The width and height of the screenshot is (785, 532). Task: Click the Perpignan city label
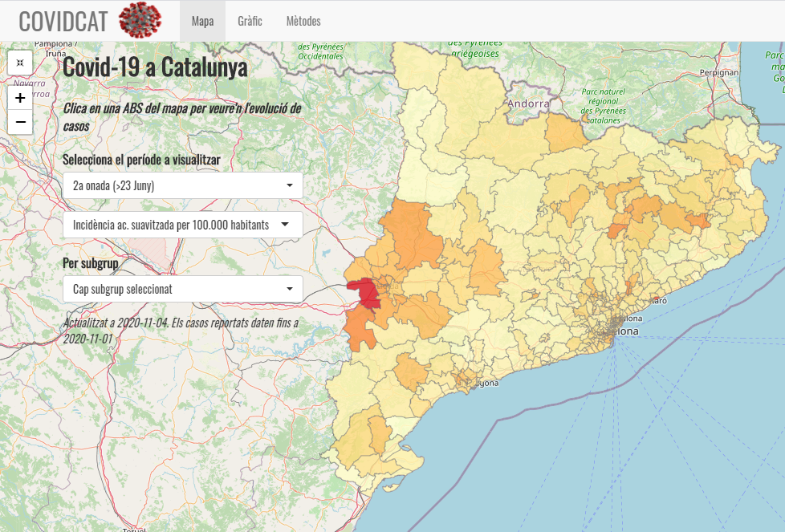pyautogui.click(x=718, y=72)
